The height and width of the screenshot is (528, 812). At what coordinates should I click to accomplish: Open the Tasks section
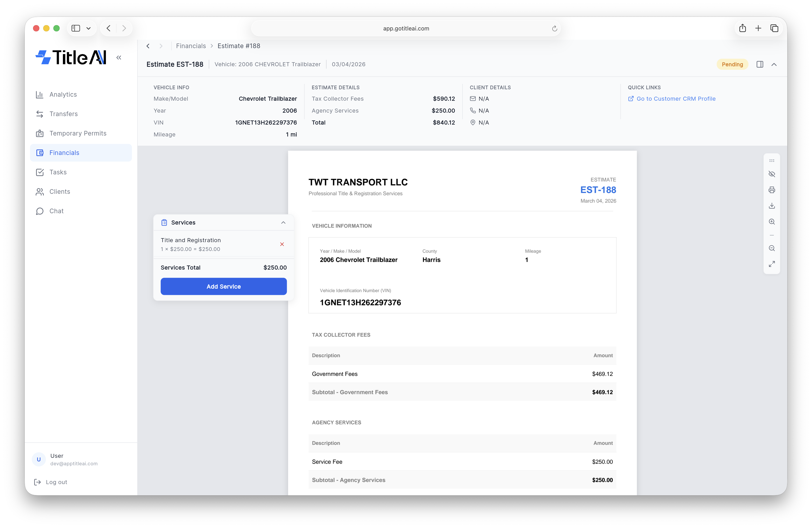(58, 172)
